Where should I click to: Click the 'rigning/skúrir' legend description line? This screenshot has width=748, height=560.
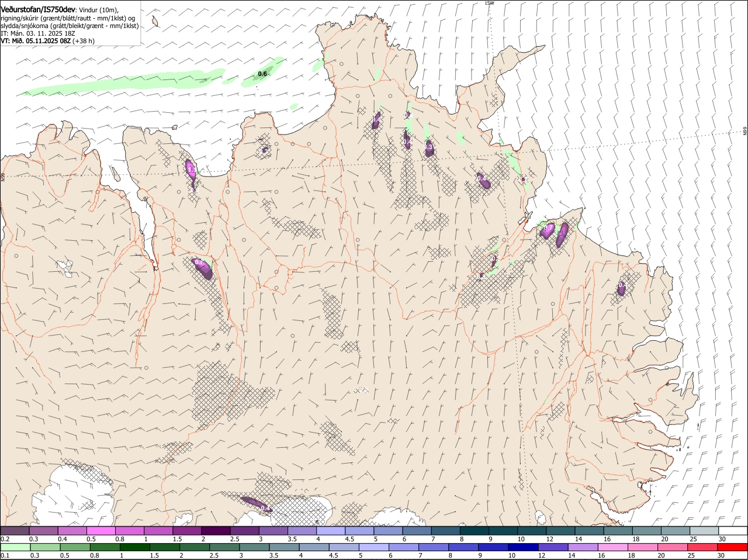point(68,18)
